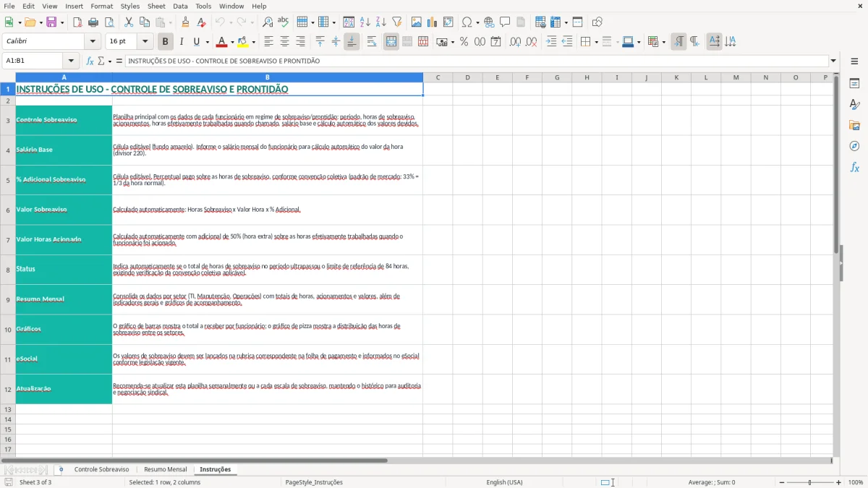Viewport: 868px width, 488px height.
Task: Expand the Name Box dropdown
Action: pos(71,61)
